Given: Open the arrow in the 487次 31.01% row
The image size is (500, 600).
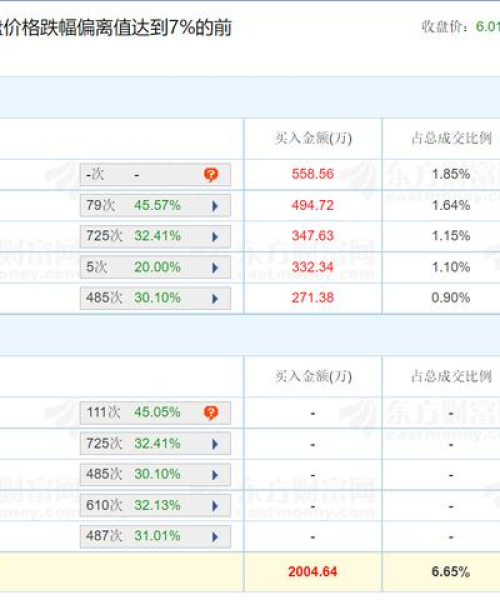Looking at the screenshot, I should click(x=215, y=537).
